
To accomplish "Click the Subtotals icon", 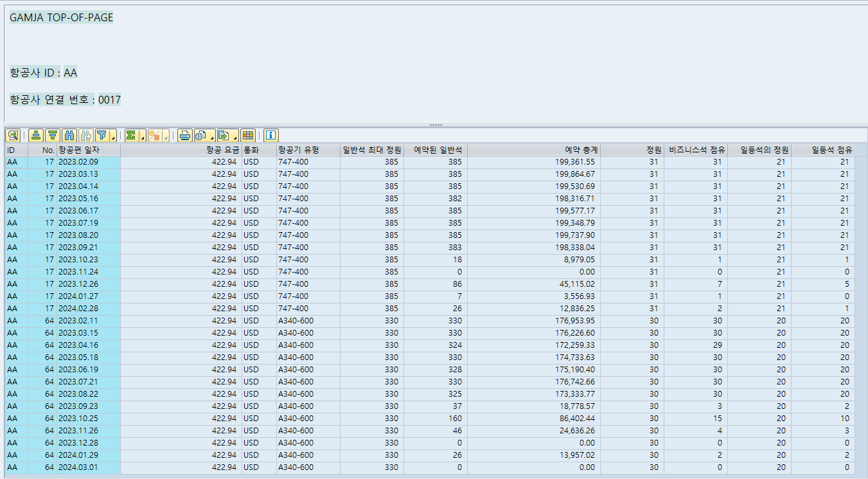I will (155, 135).
